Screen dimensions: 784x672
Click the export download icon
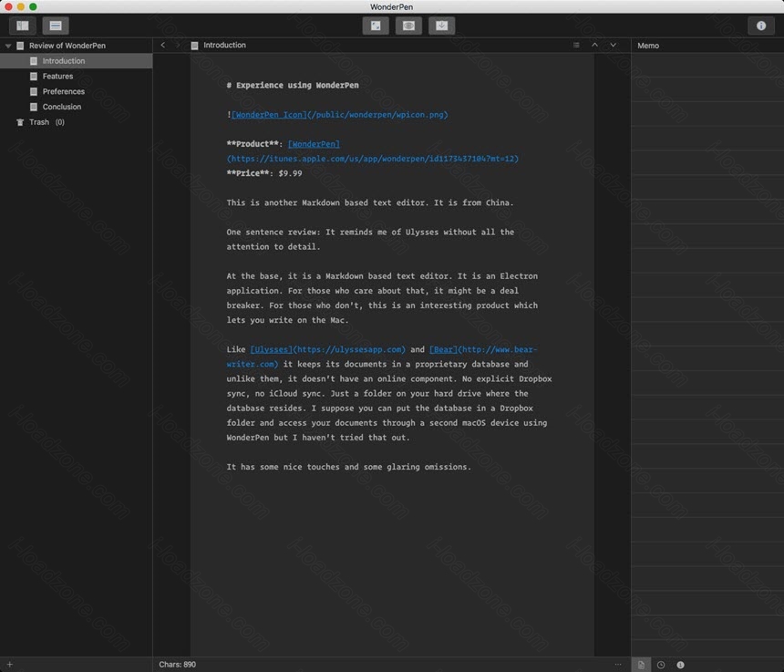tap(441, 26)
